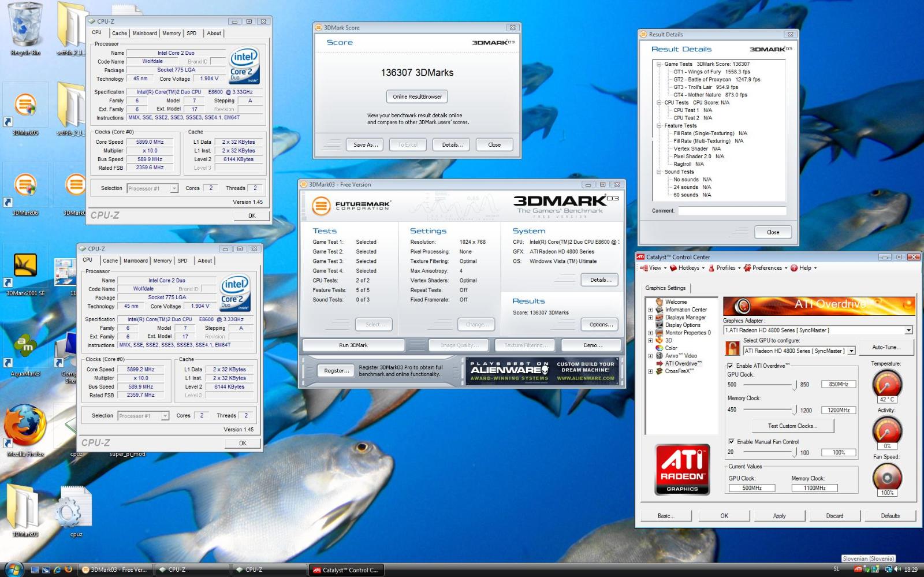Screen dimensions: 924x577
Task: Expand Monitor Properties 0 tree node
Action: (650, 333)
